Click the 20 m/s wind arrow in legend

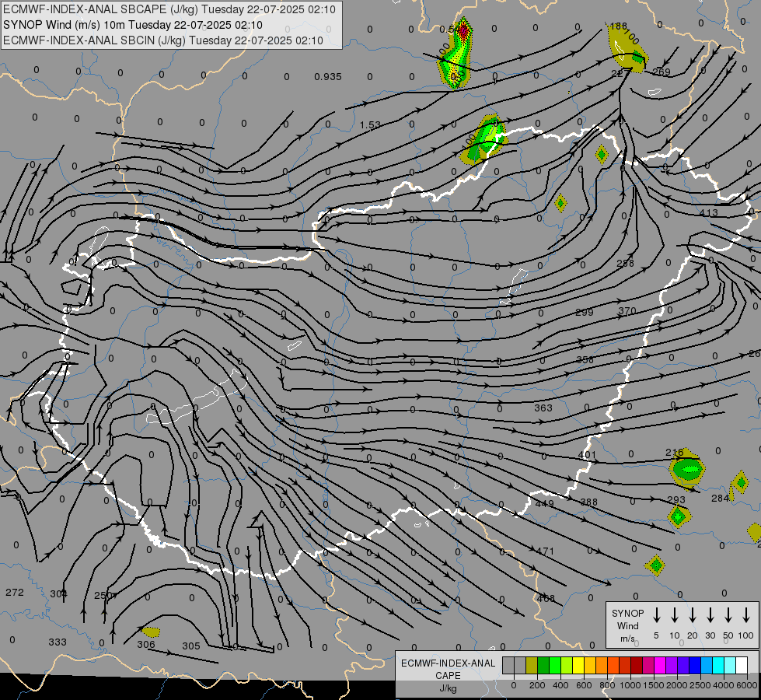tap(693, 615)
